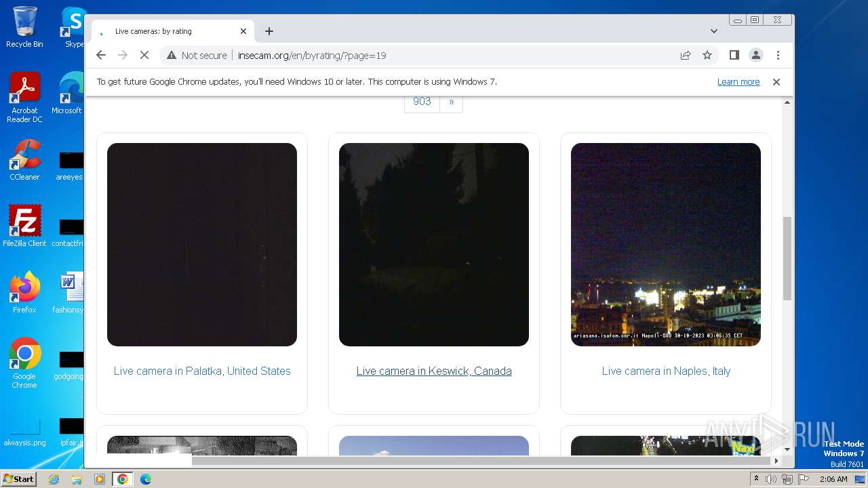Click the 2:06 AM taskbar clock
This screenshot has width=868, height=488.
pyautogui.click(x=833, y=479)
